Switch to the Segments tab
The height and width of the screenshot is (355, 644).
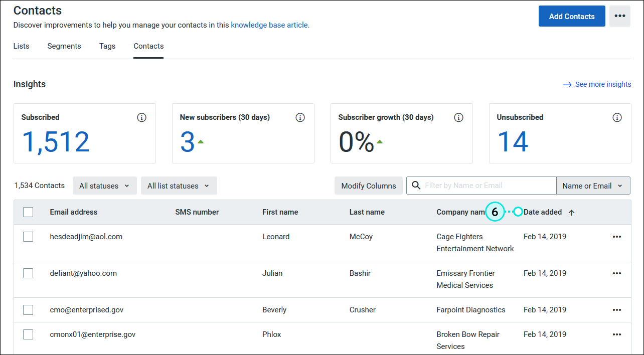coord(64,46)
